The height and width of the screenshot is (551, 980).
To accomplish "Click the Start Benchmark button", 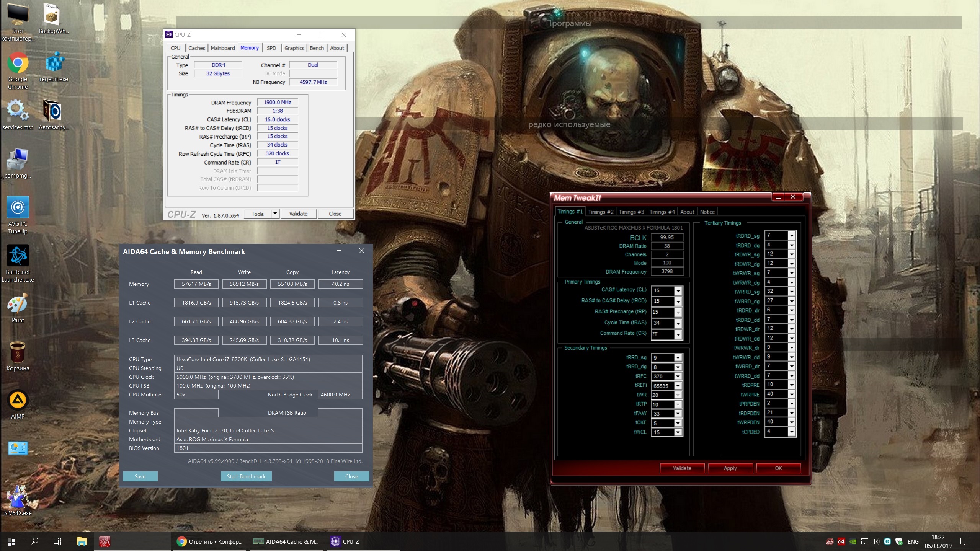I will pos(246,476).
